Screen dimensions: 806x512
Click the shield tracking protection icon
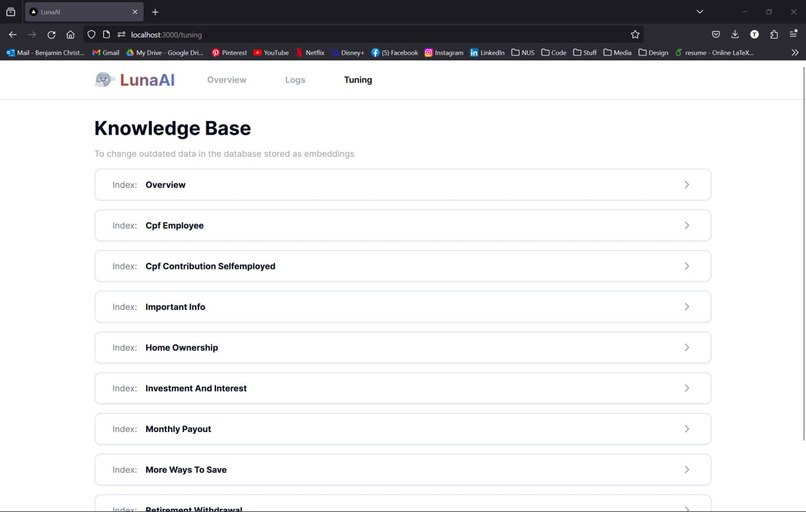click(x=91, y=34)
